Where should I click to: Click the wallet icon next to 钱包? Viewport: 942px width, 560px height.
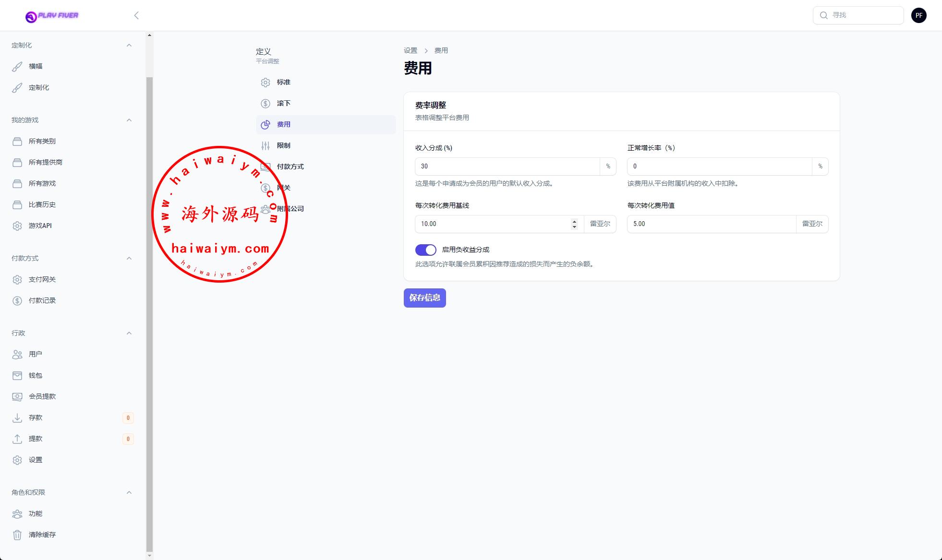tap(17, 375)
